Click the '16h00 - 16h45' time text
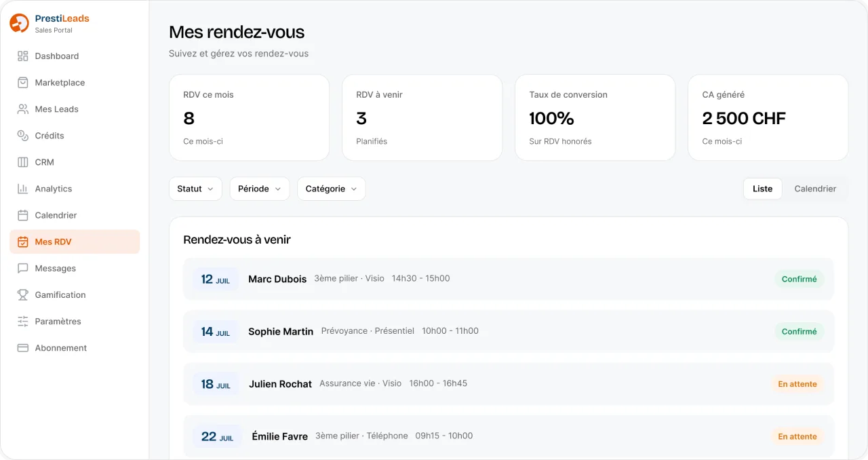The width and height of the screenshot is (868, 460). click(x=438, y=383)
